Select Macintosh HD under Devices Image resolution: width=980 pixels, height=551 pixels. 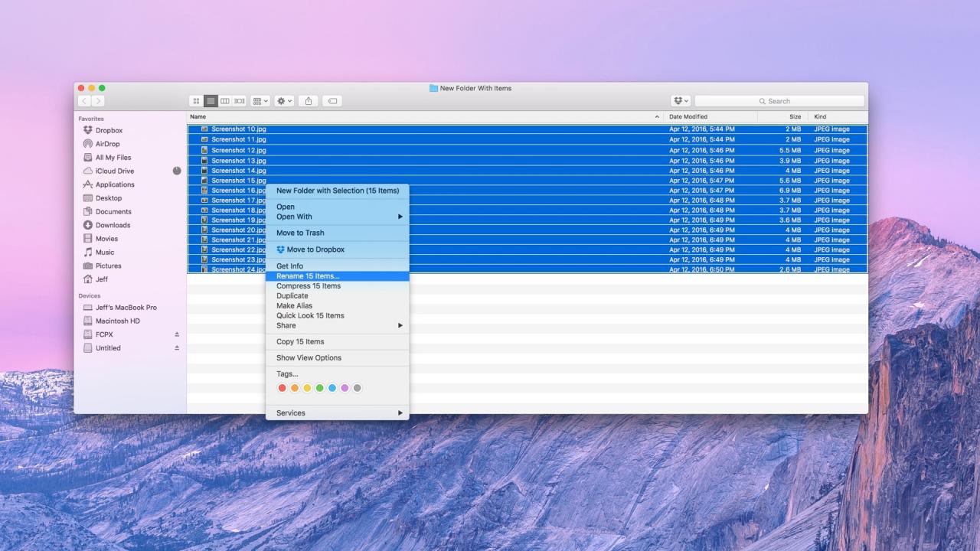tap(116, 321)
